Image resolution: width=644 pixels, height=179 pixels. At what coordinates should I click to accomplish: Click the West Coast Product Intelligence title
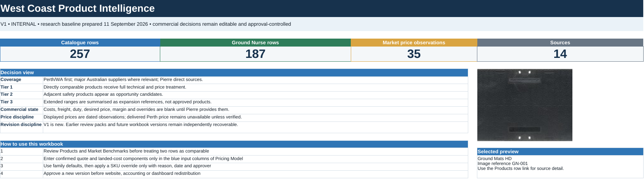[78, 8]
